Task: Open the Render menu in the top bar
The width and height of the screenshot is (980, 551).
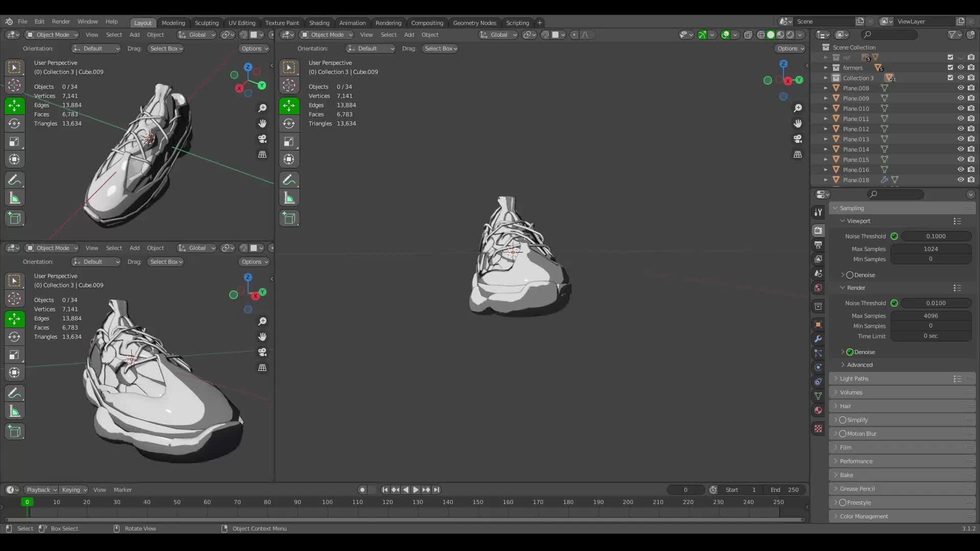Action: pyautogui.click(x=62, y=21)
